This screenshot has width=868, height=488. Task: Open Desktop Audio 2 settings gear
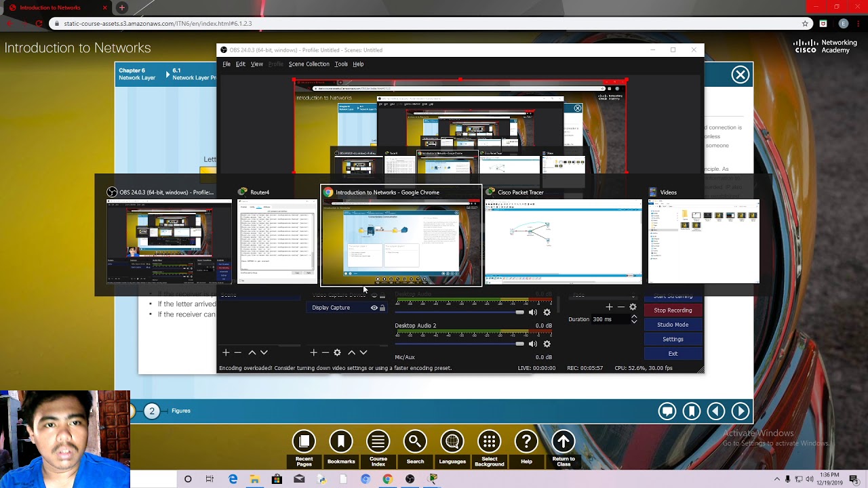pos(547,344)
